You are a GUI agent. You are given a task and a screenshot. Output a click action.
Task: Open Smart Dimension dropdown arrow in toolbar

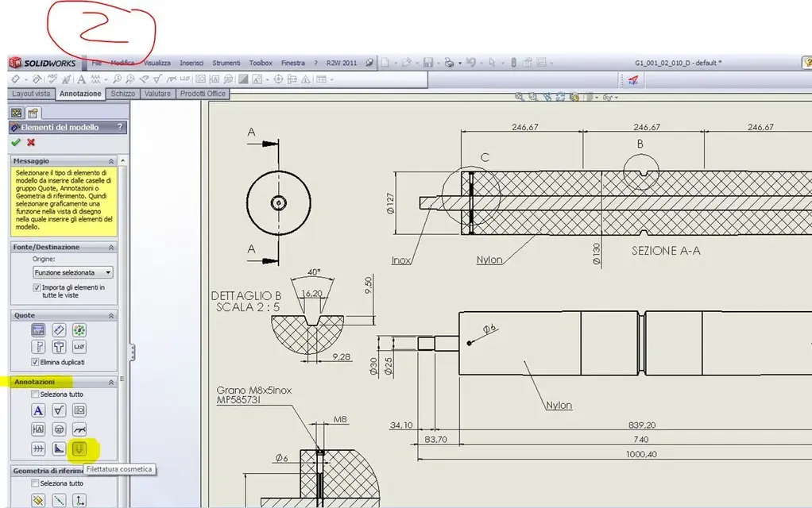tap(26, 79)
